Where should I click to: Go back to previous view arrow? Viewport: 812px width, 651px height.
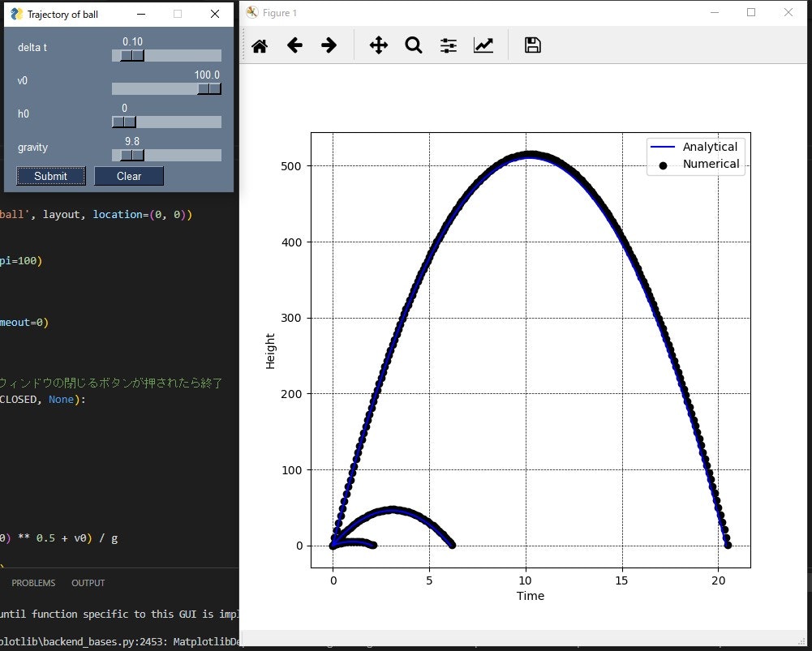294,45
